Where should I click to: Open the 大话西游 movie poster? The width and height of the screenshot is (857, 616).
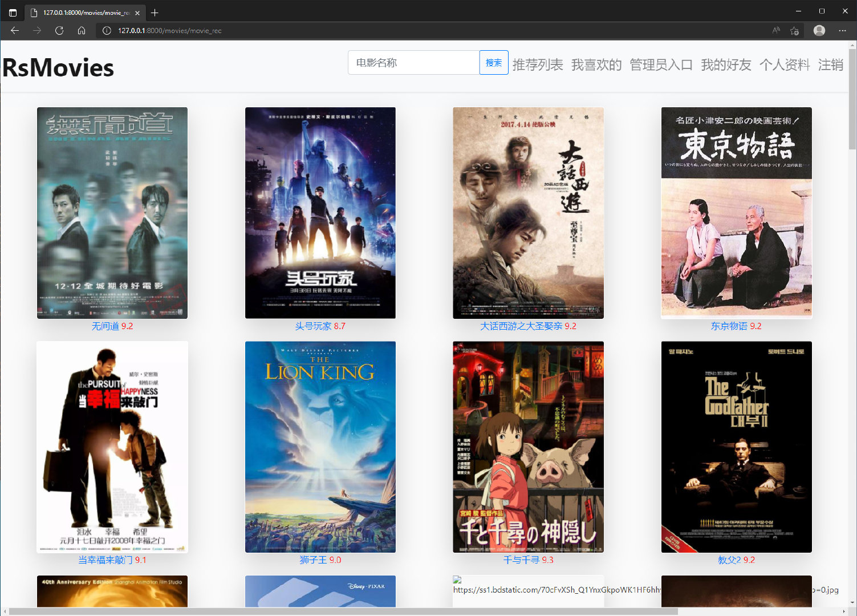point(529,213)
